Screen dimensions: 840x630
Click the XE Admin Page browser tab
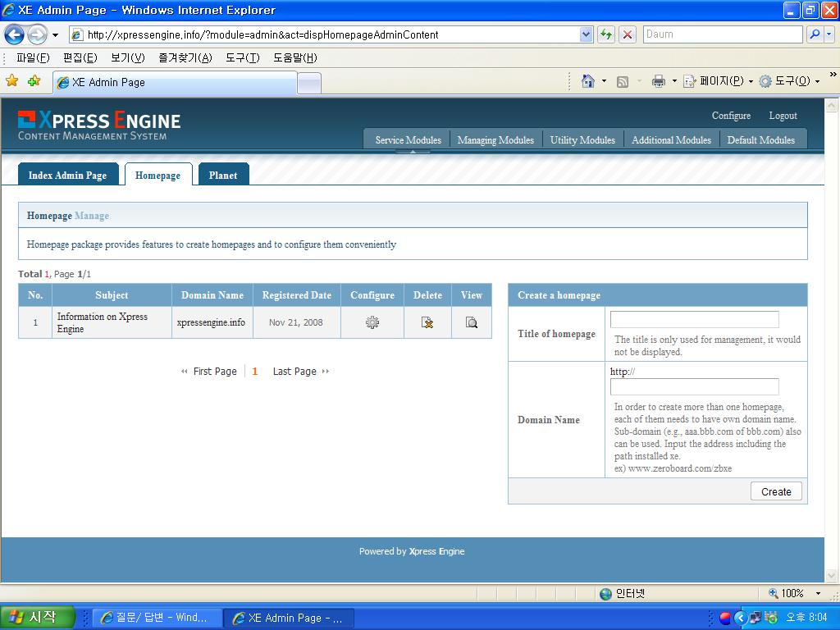click(175, 82)
